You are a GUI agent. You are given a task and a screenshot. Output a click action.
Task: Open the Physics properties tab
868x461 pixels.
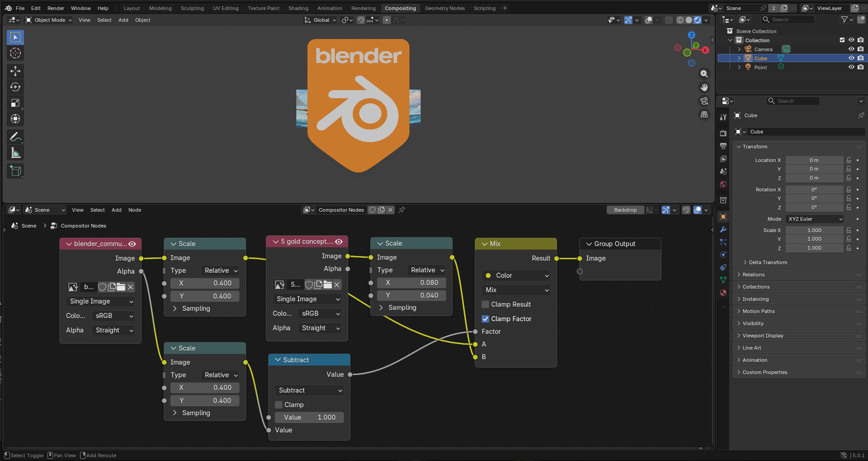(723, 254)
